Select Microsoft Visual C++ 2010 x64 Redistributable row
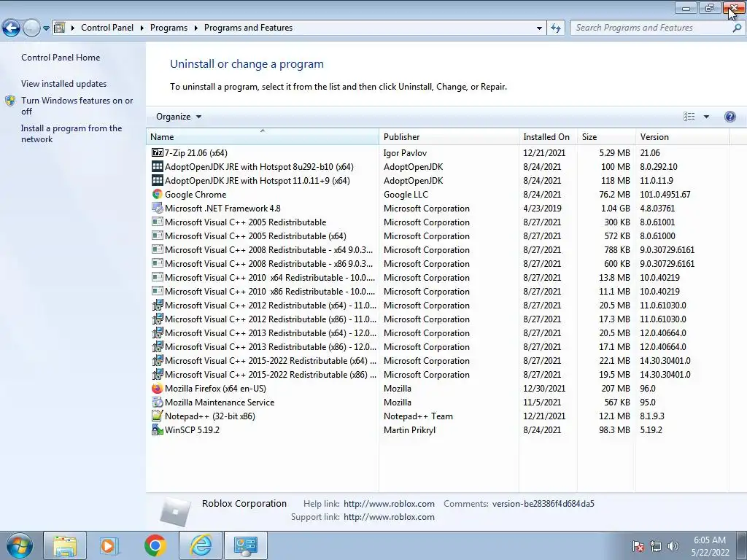 pyautogui.click(x=438, y=278)
